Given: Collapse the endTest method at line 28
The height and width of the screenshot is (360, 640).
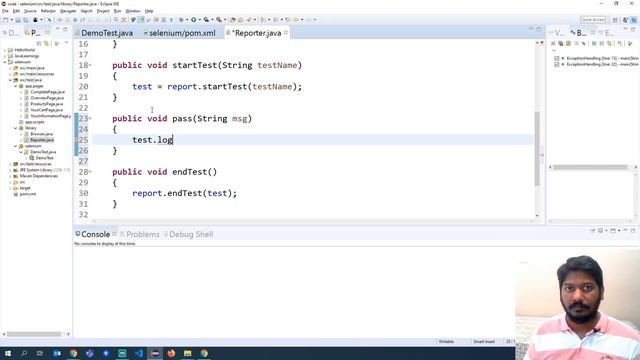Looking at the screenshot, I should point(90,172).
